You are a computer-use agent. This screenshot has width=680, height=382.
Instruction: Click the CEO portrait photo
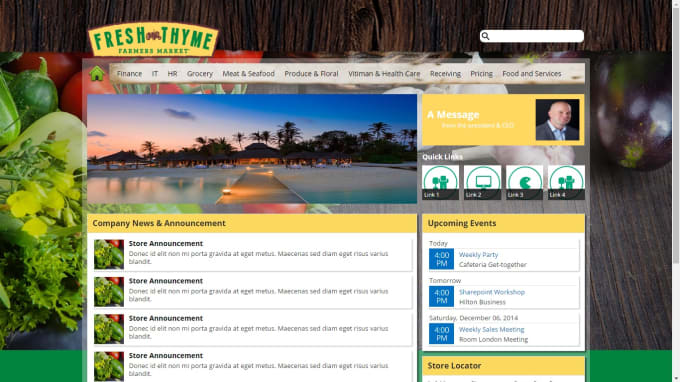coord(557,119)
